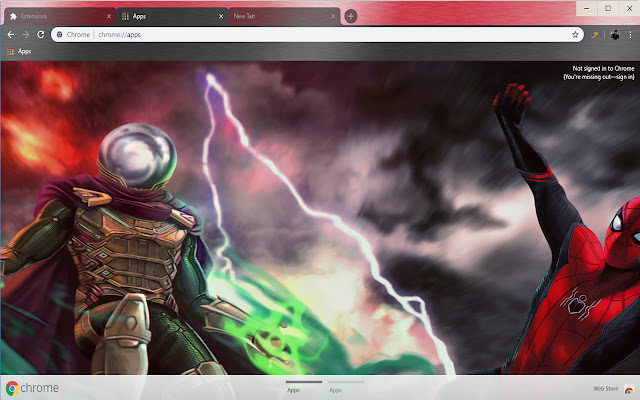Open the Chrome three-dot menu
The image size is (640, 400).
coord(630,35)
